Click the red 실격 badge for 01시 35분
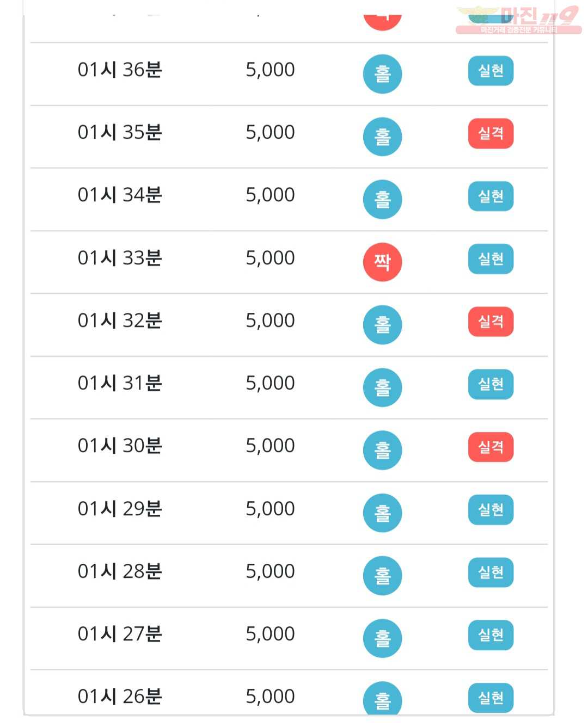The image size is (588, 727). pos(491,133)
